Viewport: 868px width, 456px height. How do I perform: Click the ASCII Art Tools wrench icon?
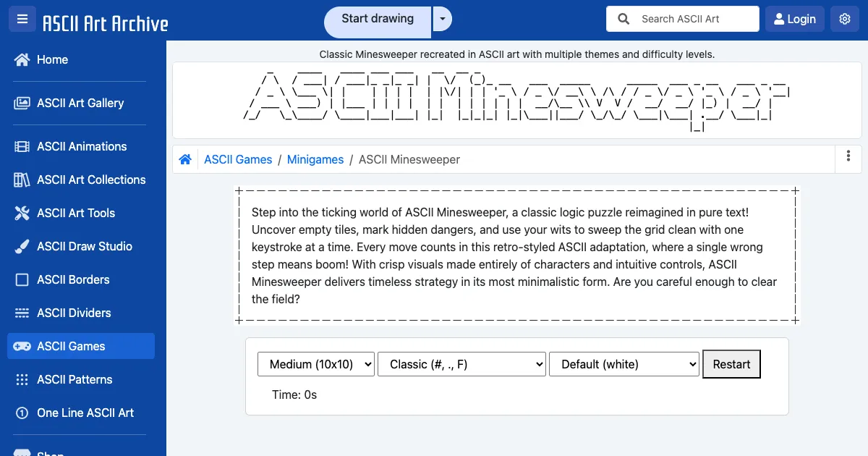click(22, 214)
